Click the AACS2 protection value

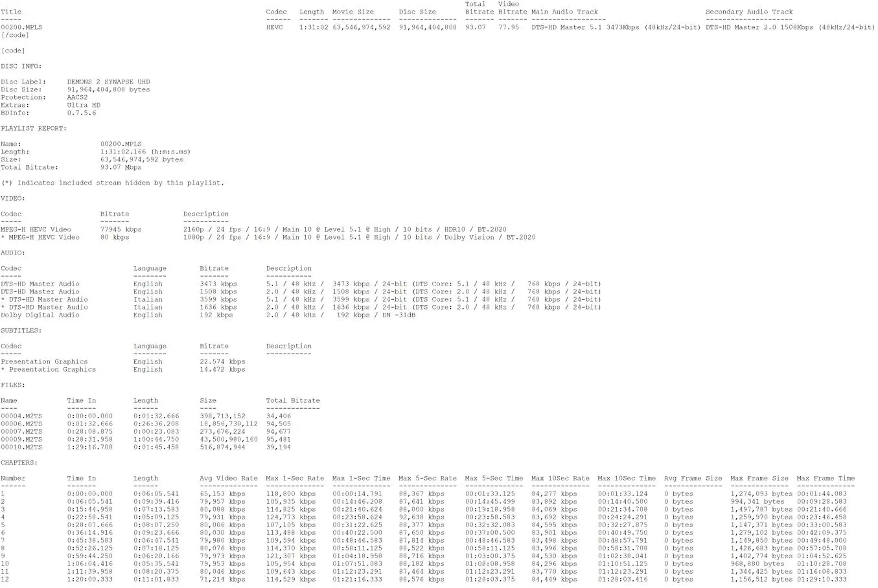pos(77,97)
